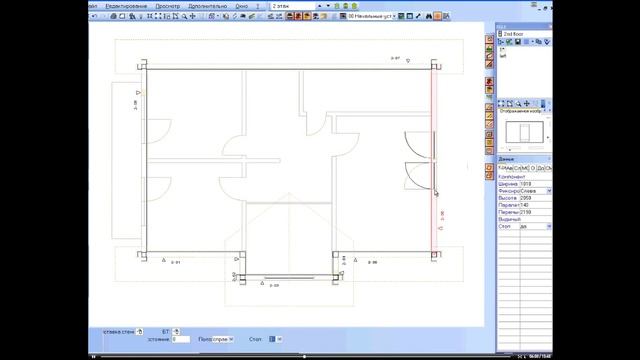Image resolution: width=640 pixels, height=360 pixels.
Task: Click the Ширина value field 1010
Action: [x=535, y=184]
